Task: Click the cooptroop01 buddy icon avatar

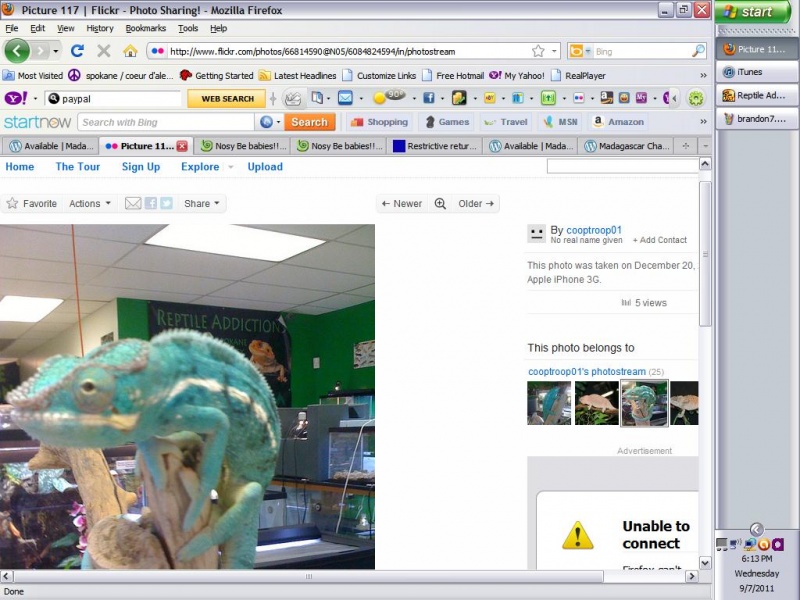Action: [x=536, y=234]
